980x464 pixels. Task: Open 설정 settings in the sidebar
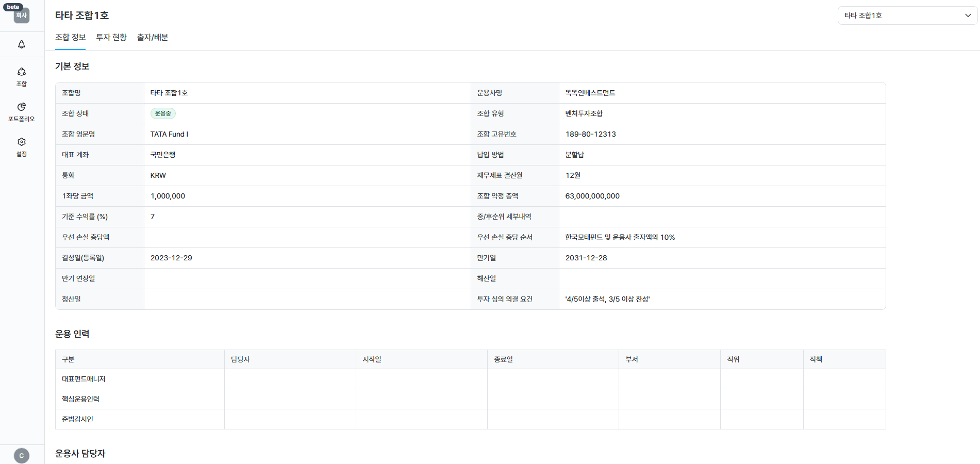coord(22,146)
